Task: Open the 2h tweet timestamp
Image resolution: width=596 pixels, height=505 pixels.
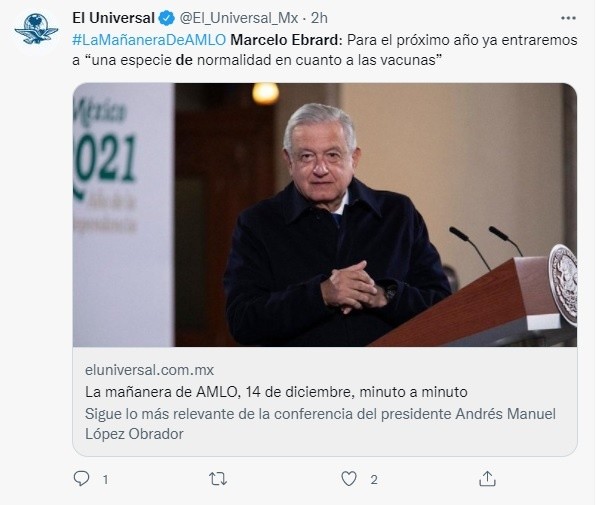Action: (319, 18)
